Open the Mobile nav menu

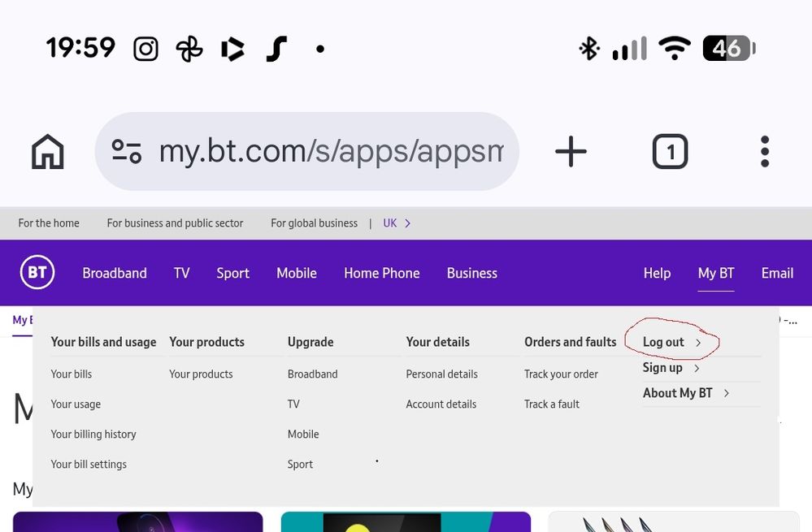coord(297,273)
